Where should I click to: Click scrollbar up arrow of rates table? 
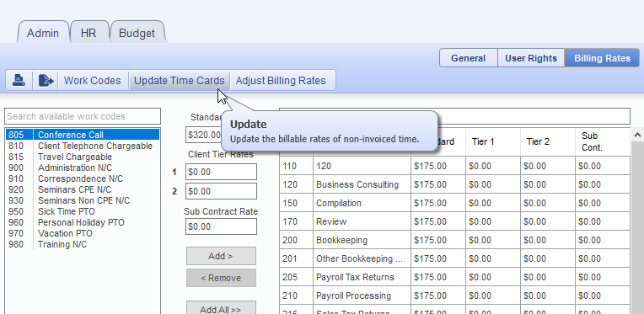click(637, 135)
